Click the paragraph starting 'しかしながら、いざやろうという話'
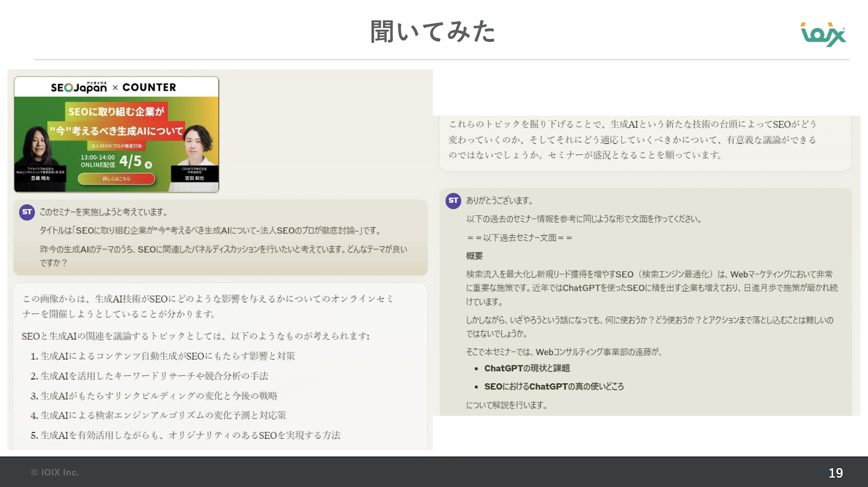The height and width of the screenshot is (487, 868). [x=650, y=327]
